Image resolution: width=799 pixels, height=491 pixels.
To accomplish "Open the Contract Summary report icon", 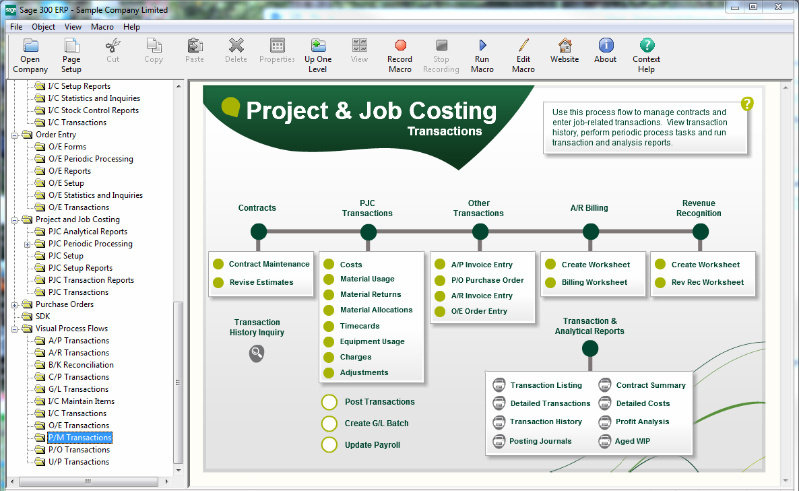I will click(x=605, y=385).
